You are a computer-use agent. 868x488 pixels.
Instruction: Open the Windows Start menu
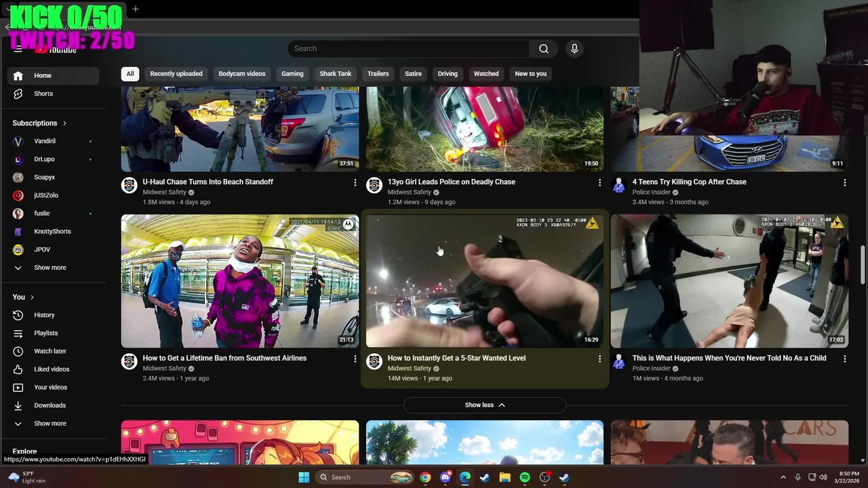click(x=304, y=477)
